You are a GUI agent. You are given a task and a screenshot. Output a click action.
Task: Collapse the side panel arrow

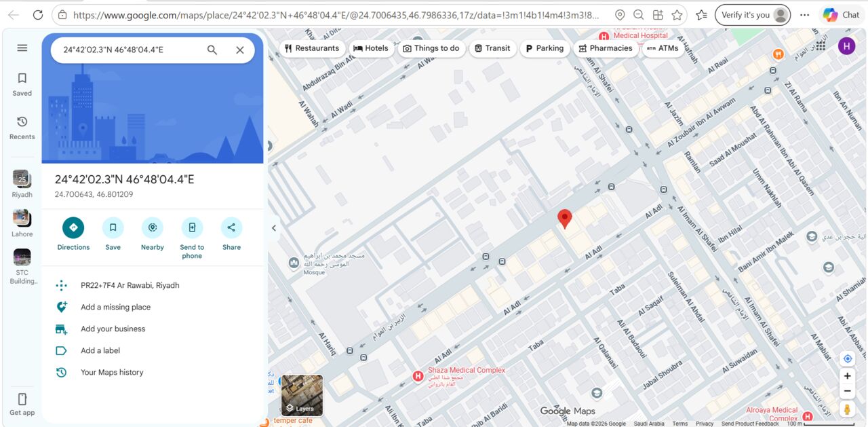coord(274,228)
